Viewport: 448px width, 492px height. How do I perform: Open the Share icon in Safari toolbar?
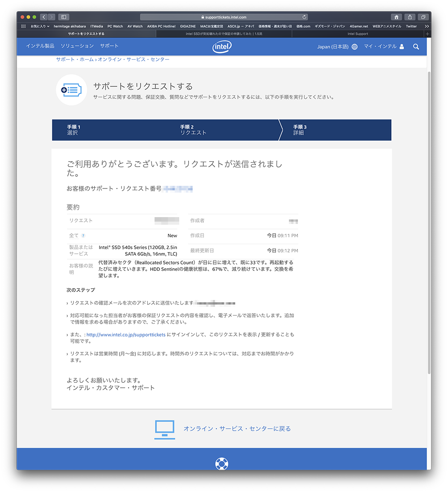[410, 17]
